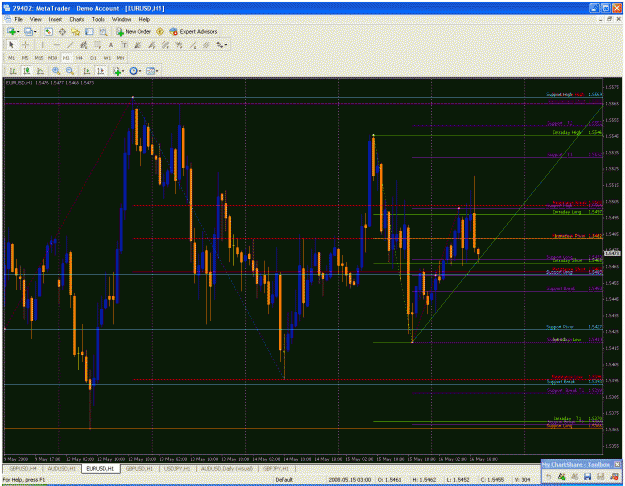Expand the Periodicity dropdown arrow

pos(140,71)
